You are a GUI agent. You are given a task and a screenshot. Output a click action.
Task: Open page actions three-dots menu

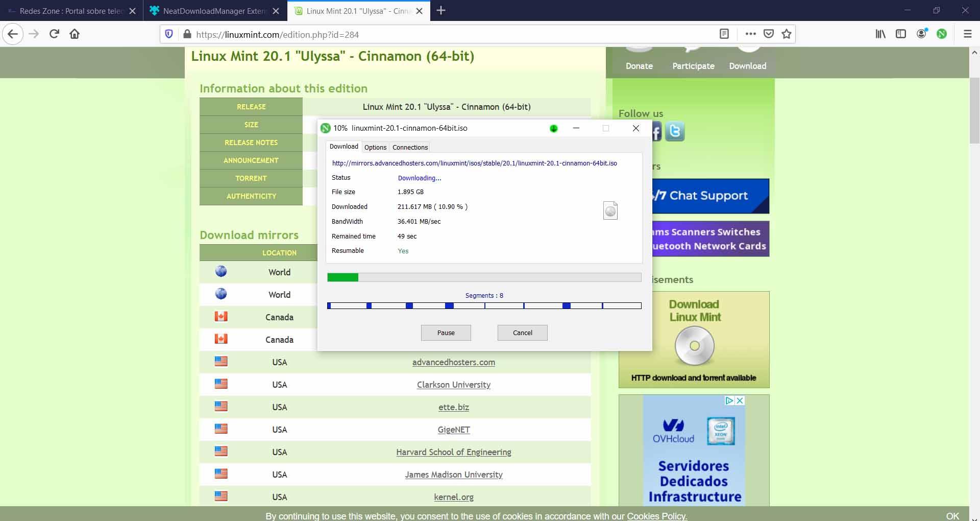click(750, 34)
